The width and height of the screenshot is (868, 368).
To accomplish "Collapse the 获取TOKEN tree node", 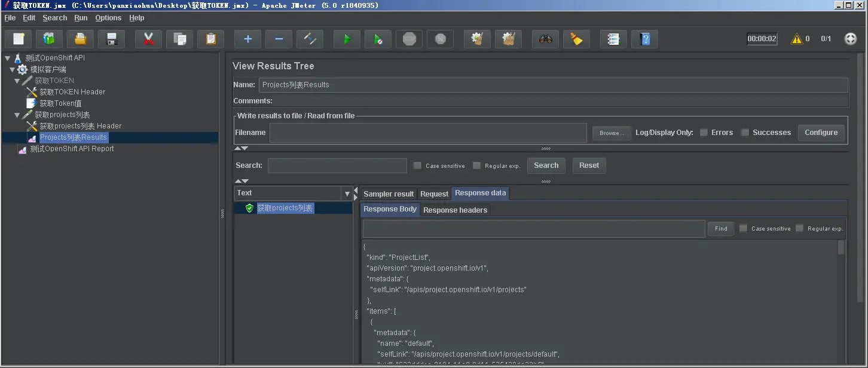I will (17, 81).
